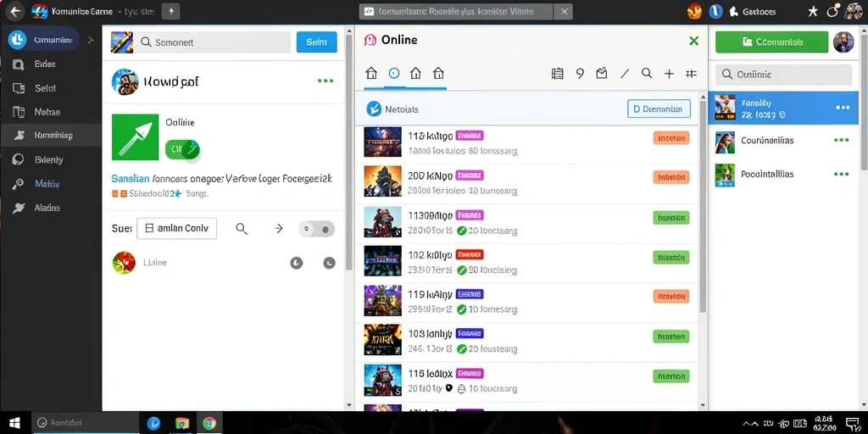Image resolution: width=868 pixels, height=434 pixels.
Task: Click the Somonert search field
Action: 213,42
